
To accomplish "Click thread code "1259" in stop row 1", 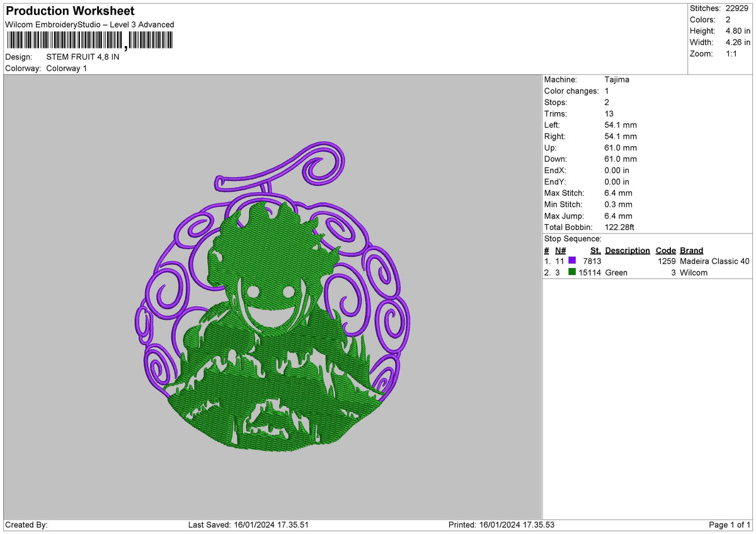I will 667,261.
